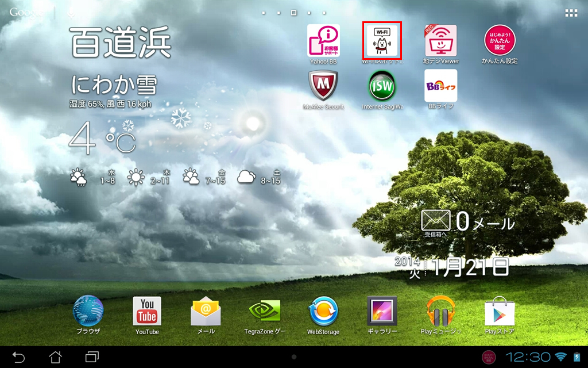This screenshot has width=588, height=368.
Task: Open weather location 百道浜
Action: (x=121, y=42)
